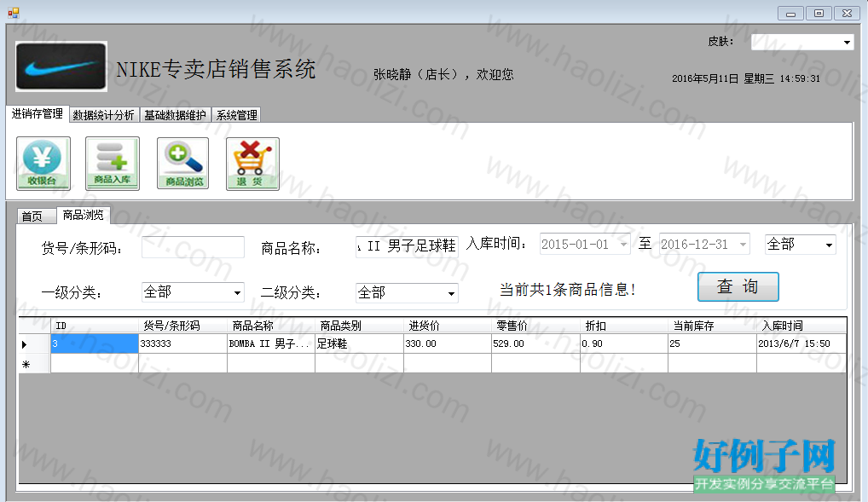Screen dimensions: 868x502
Task: Maximize the window
Action: [819, 14]
